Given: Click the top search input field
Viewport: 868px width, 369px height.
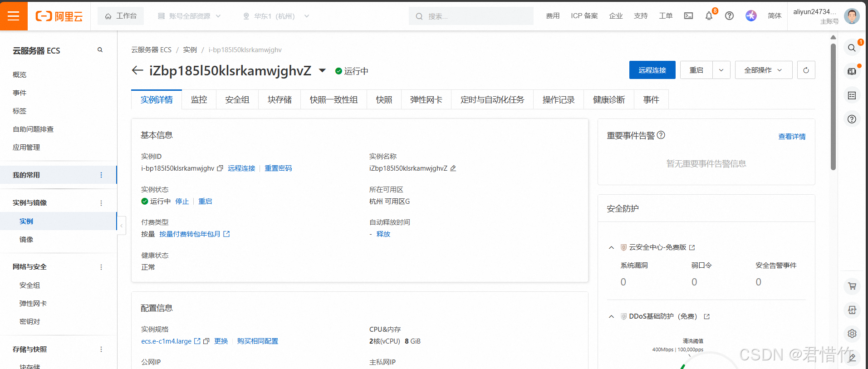Looking at the screenshot, I should point(471,16).
